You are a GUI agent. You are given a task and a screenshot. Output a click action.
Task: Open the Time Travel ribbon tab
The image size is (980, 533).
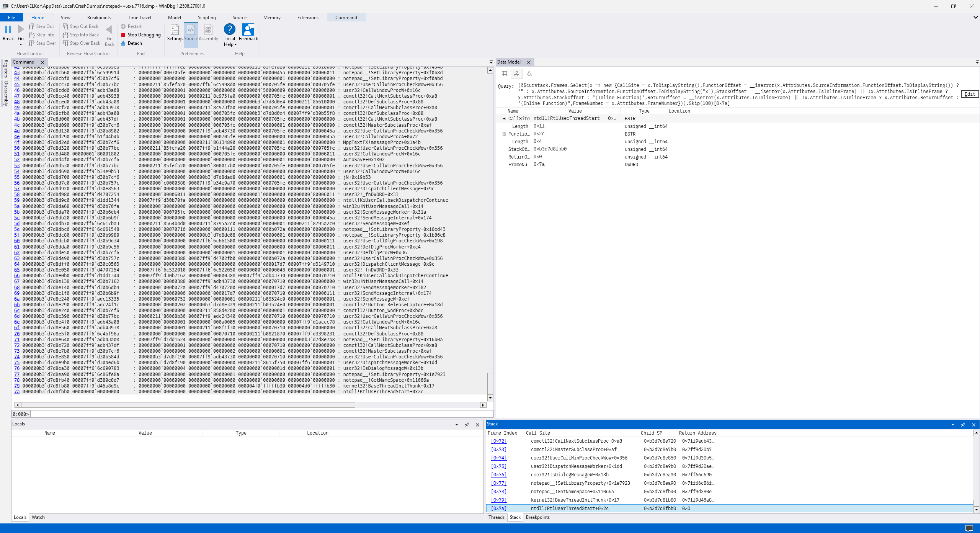pyautogui.click(x=139, y=18)
